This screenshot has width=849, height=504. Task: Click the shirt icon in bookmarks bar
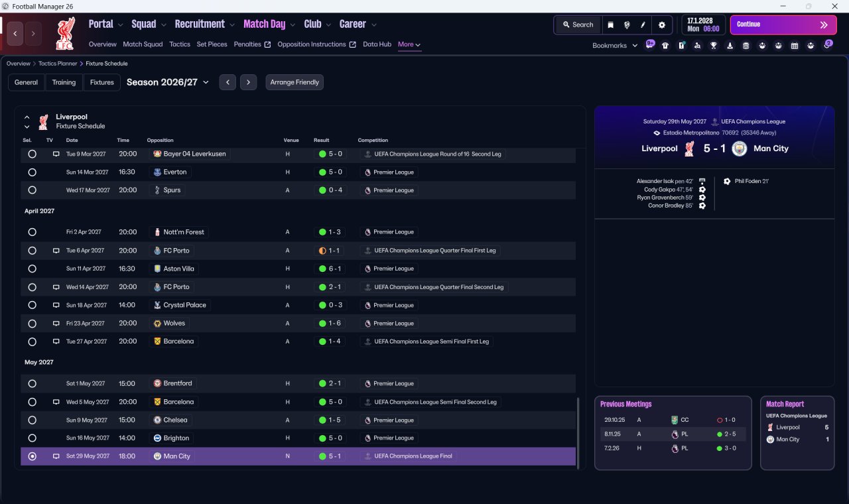(x=665, y=46)
